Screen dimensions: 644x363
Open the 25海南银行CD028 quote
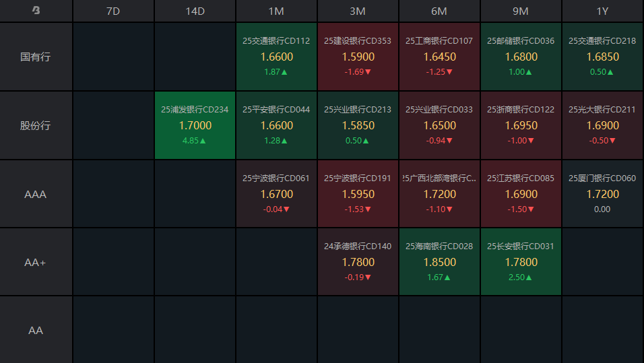point(439,262)
